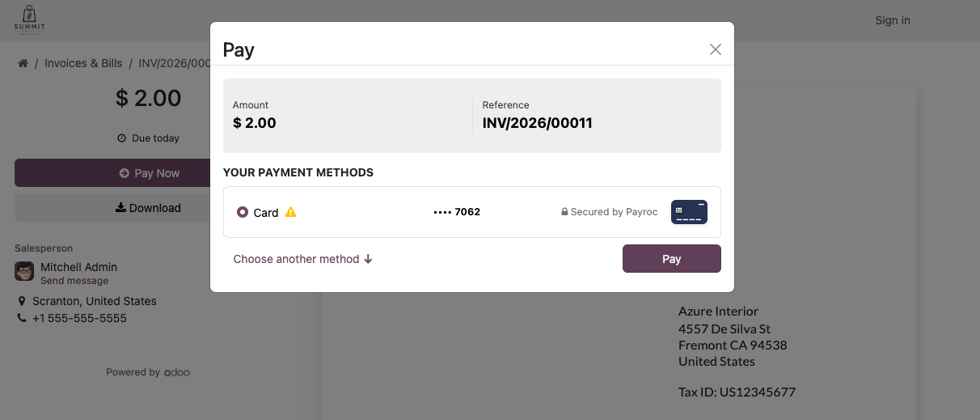Click the Sign in menu item

893,20
